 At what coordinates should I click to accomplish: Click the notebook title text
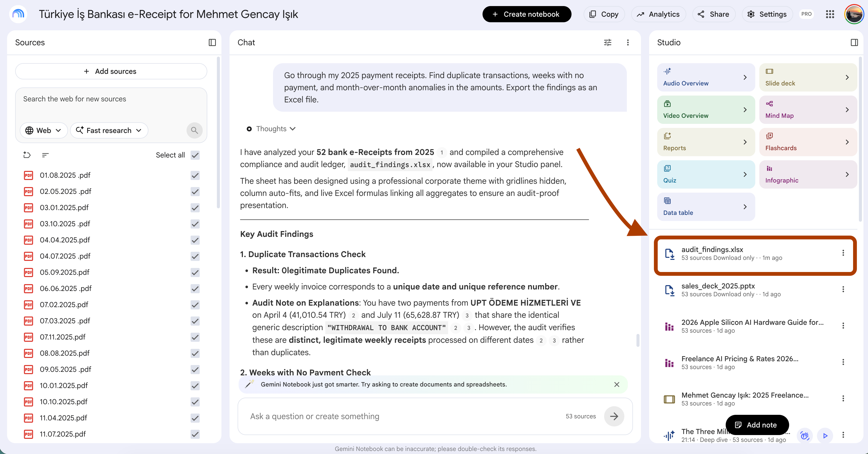(169, 14)
